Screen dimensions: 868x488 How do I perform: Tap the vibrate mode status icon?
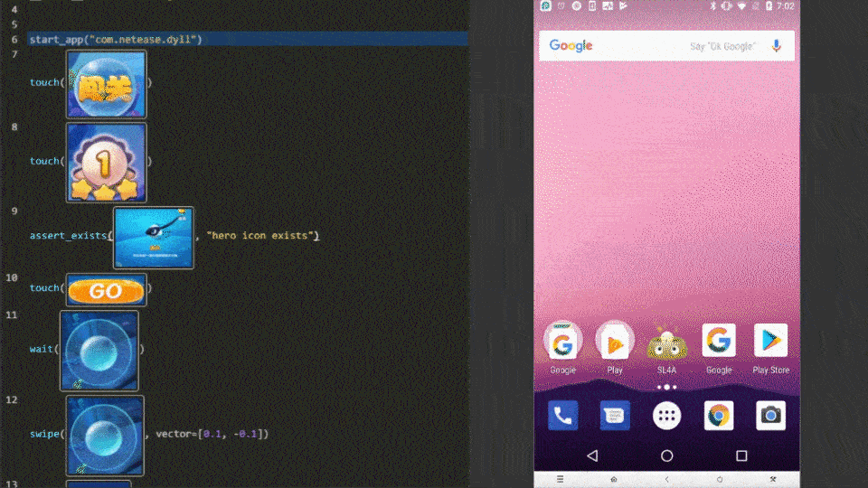726,6
